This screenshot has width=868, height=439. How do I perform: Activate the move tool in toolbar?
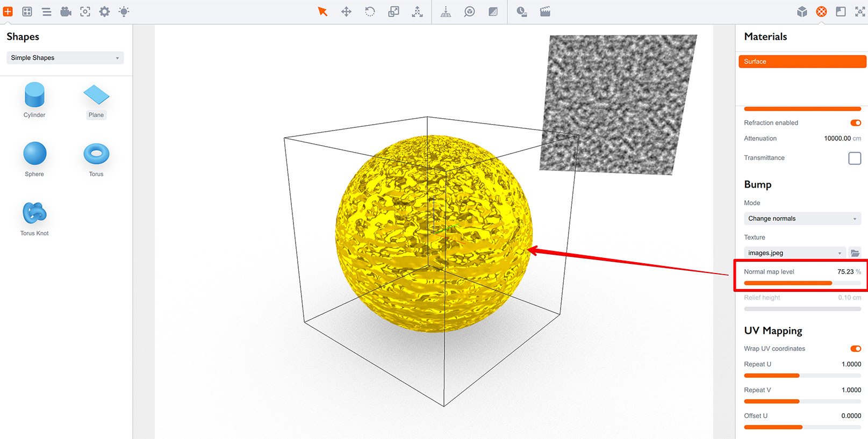[x=346, y=11]
